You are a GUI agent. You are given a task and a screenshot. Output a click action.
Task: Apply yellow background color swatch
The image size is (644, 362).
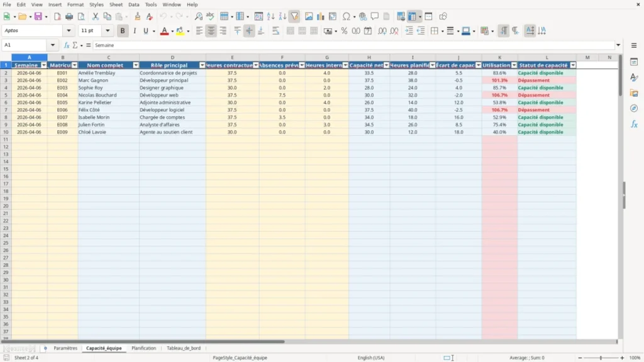pos(180,31)
